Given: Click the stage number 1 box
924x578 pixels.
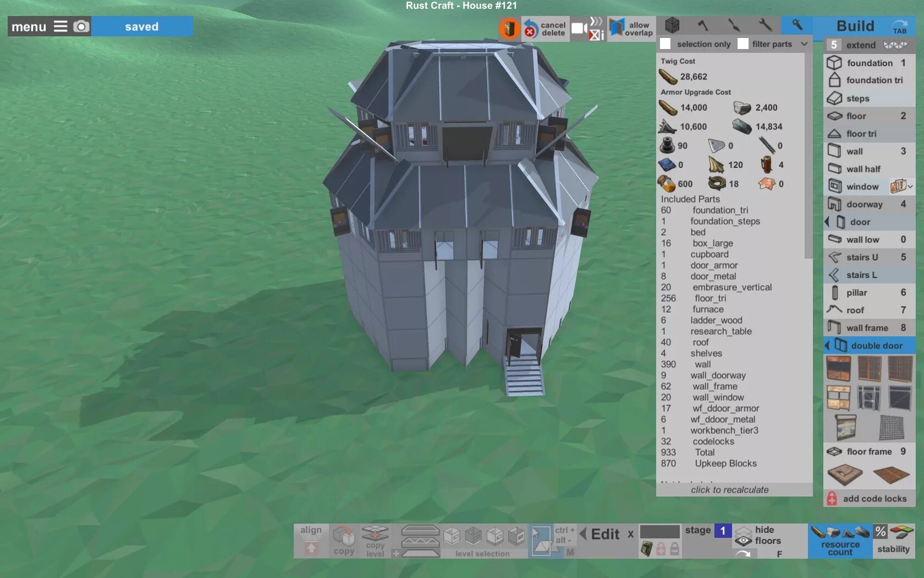Looking at the screenshot, I should pyautogui.click(x=723, y=531).
